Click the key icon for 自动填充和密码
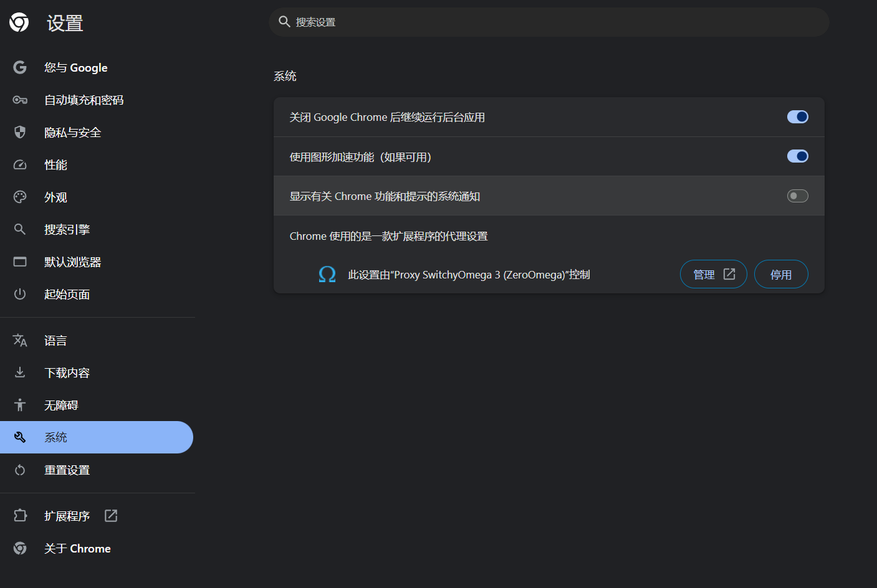This screenshot has height=588, width=877. pyautogui.click(x=20, y=100)
